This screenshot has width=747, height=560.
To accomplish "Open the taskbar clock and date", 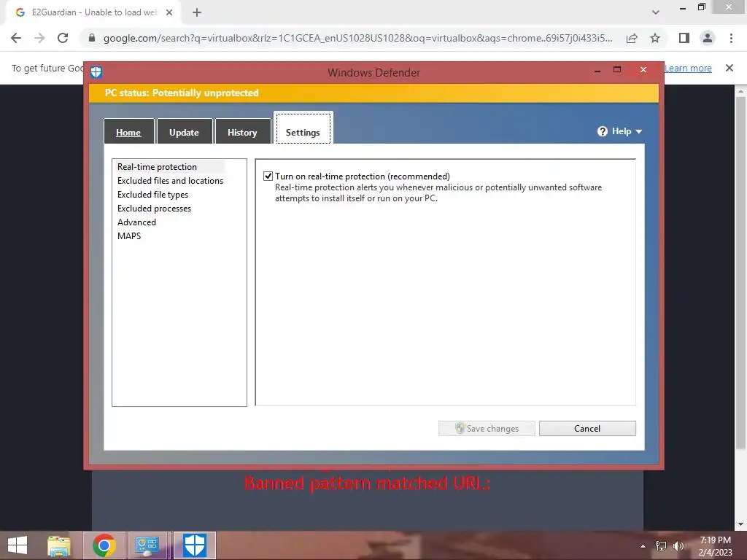I will click(715, 546).
